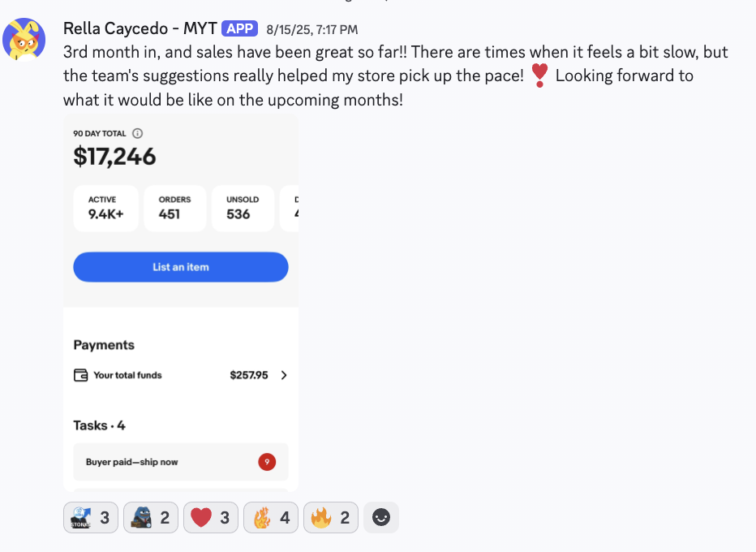
Task: Click Rella Caycedo's bunny avatar
Action: tap(24, 40)
